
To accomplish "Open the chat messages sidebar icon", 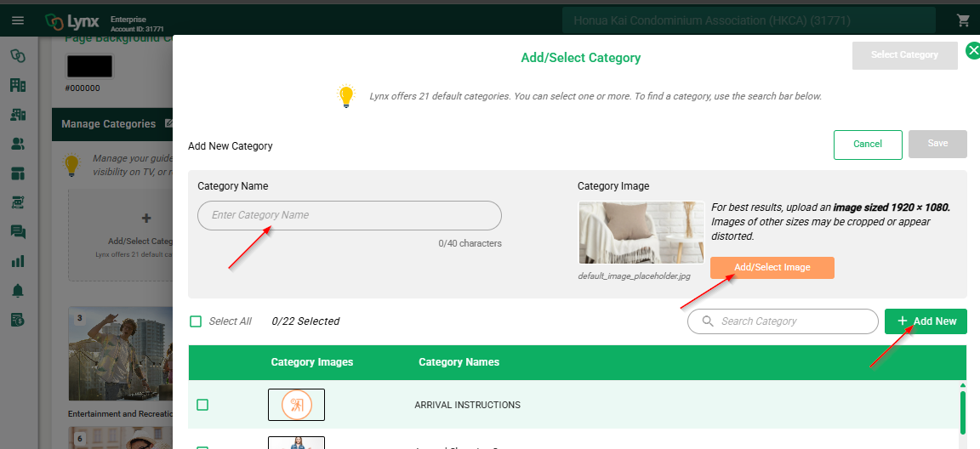I will pos(18,231).
